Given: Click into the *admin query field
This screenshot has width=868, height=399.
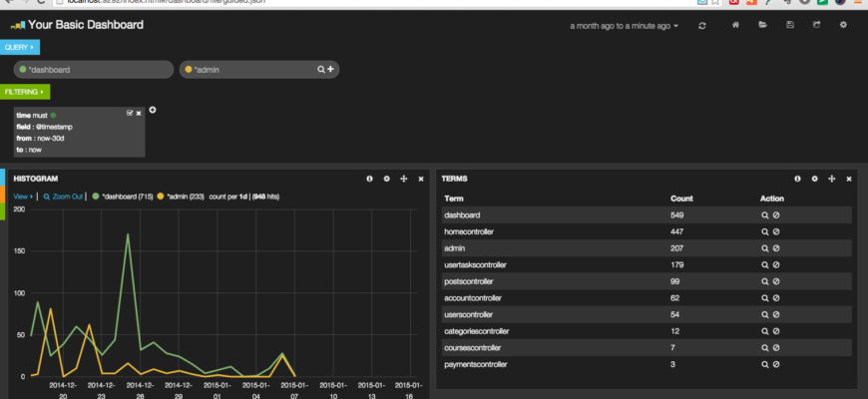Looking at the screenshot, I should 252,70.
